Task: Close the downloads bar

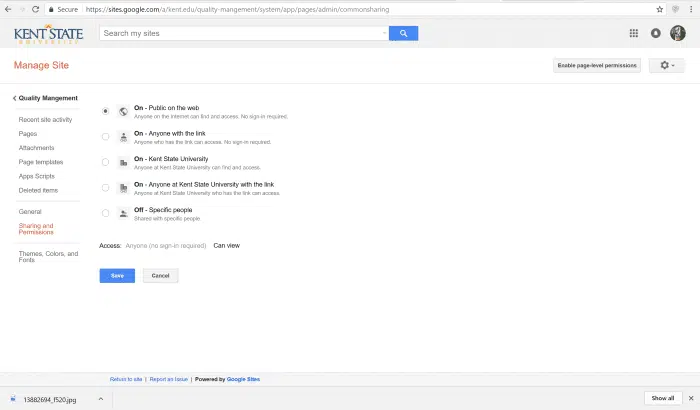Action: [691, 398]
